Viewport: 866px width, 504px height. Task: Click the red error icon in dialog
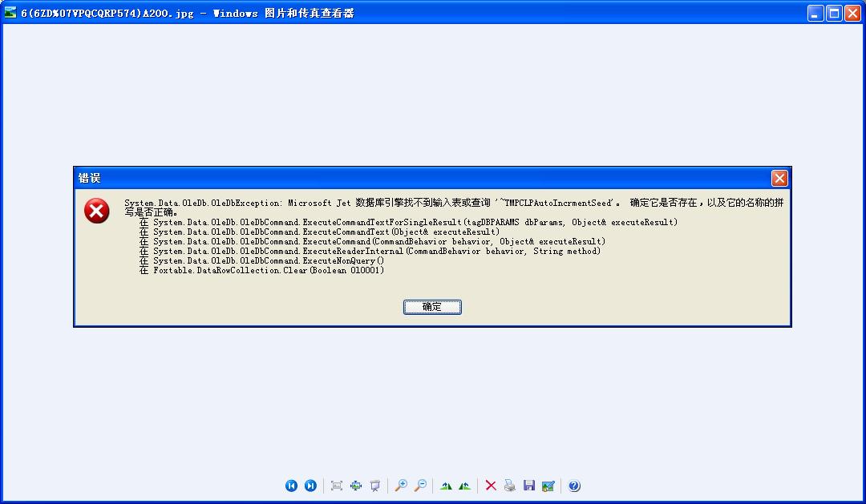(97, 211)
